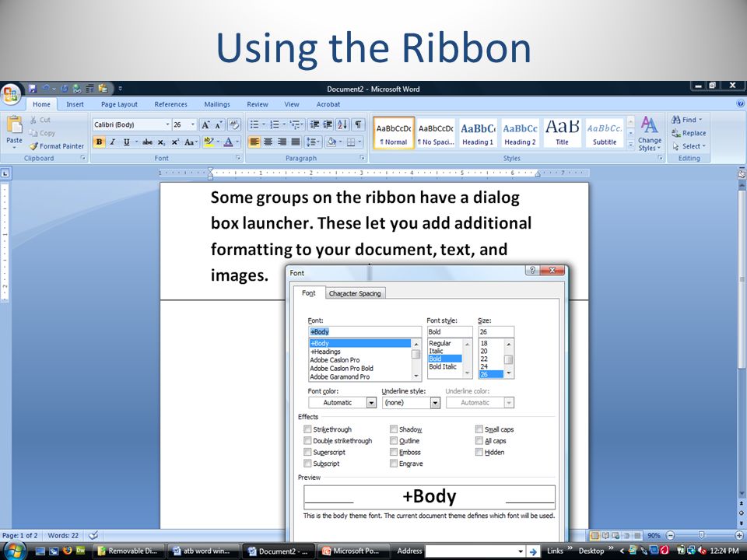
Task: Select Adobe Garamond Pro font
Action: coord(340,376)
